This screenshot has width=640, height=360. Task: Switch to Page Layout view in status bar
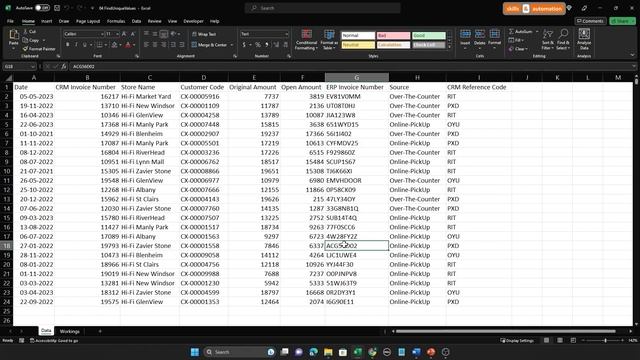click(560, 340)
